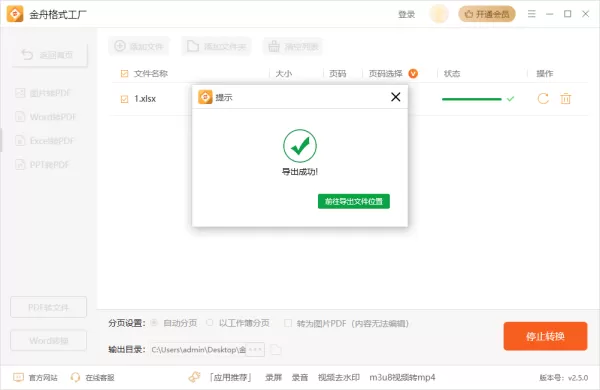Click 停止转换 stop conversion button

[x=545, y=336]
